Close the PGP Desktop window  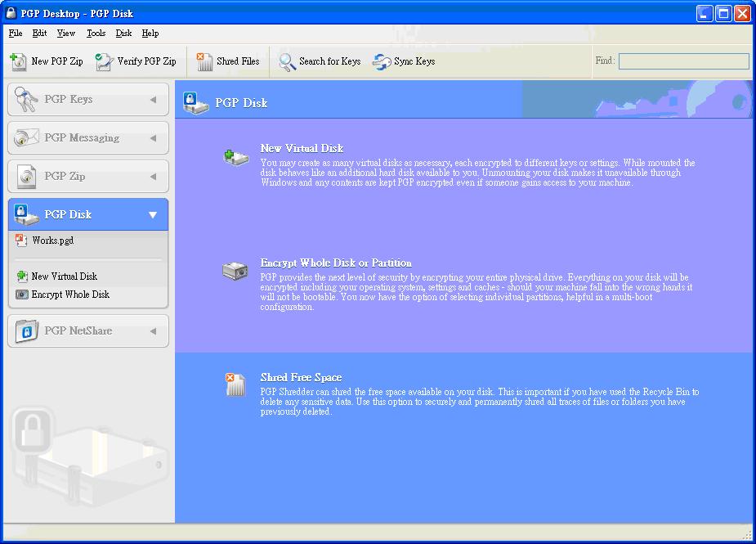(742, 14)
